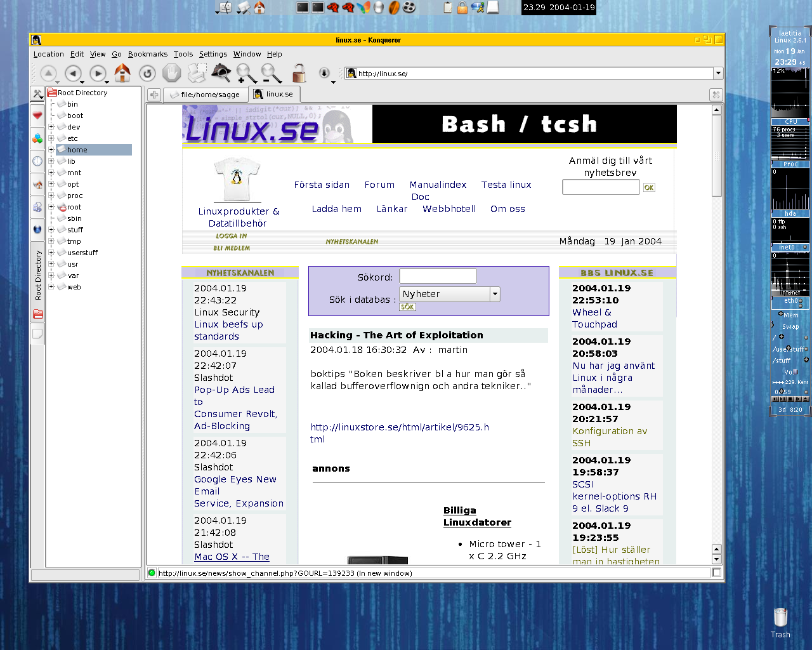Click the Forum link

point(379,185)
